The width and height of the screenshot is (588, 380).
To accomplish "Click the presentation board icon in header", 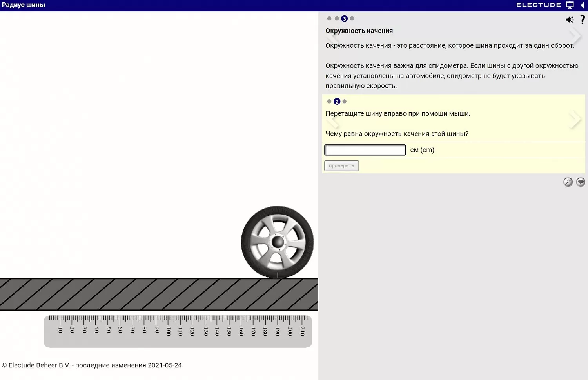I will [570, 5].
